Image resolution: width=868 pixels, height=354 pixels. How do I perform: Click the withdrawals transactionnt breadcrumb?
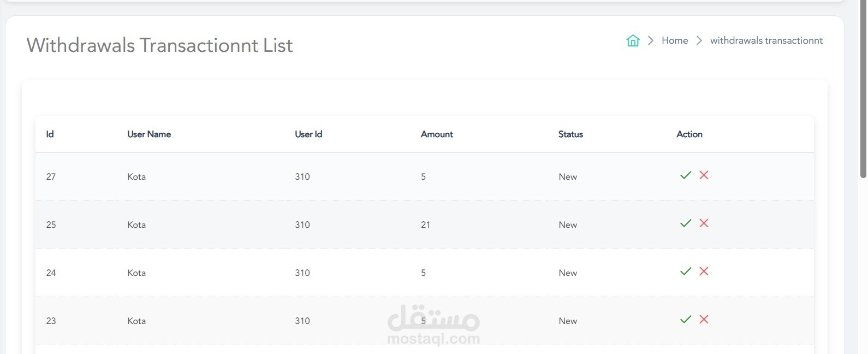766,40
